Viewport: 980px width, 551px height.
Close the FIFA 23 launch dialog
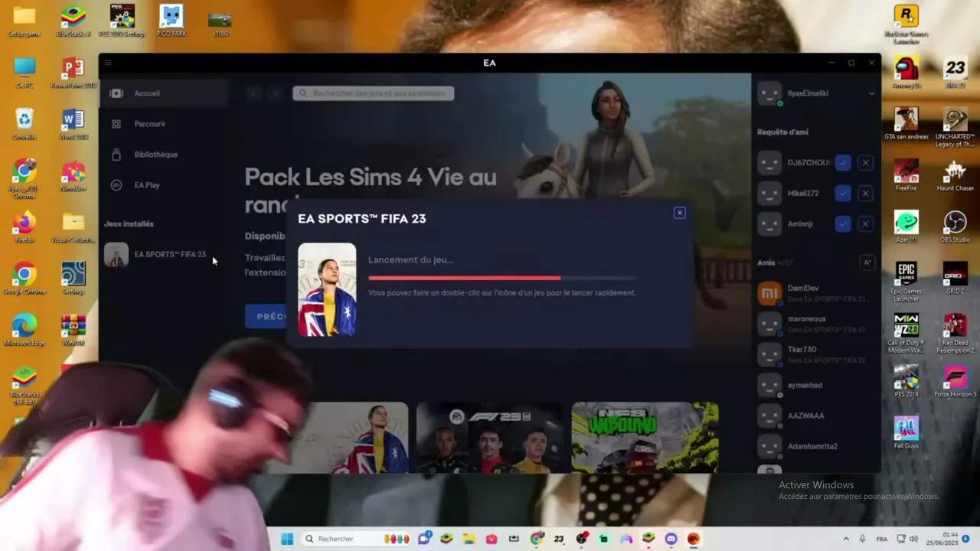click(x=679, y=213)
